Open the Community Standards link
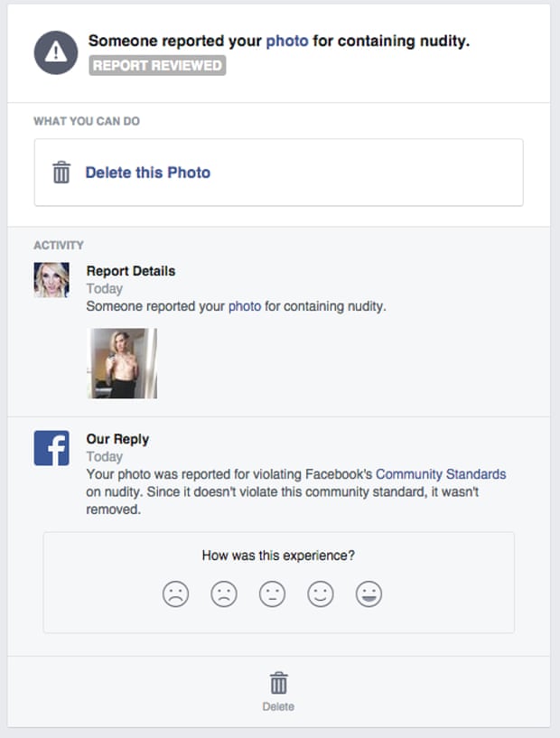This screenshot has height=738, width=560. click(441, 474)
